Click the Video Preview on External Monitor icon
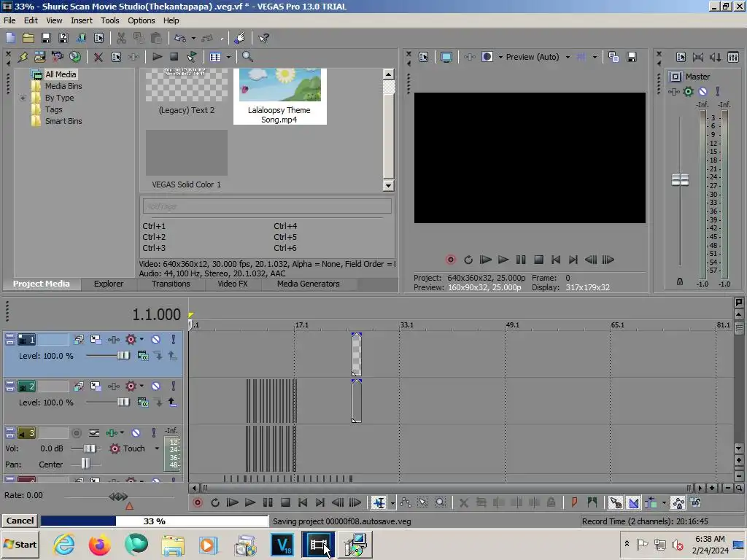This screenshot has width=747, height=560. coord(446,57)
